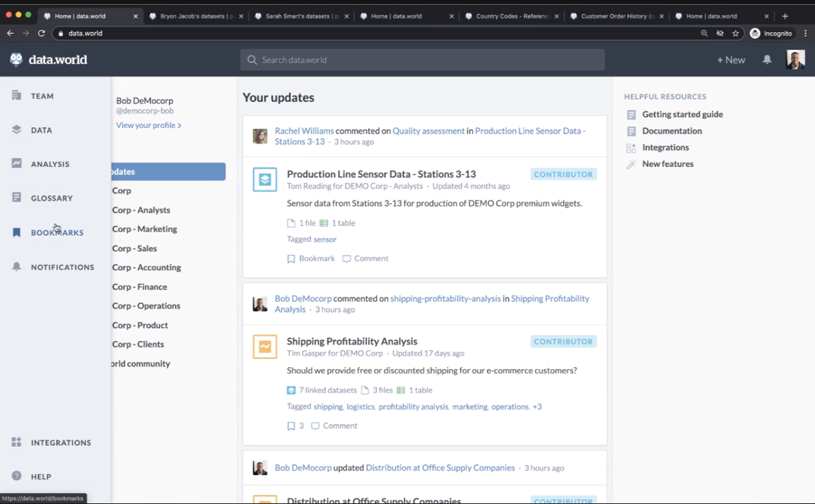
Task: Reload the page with refresh icon
Action: [x=42, y=34]
